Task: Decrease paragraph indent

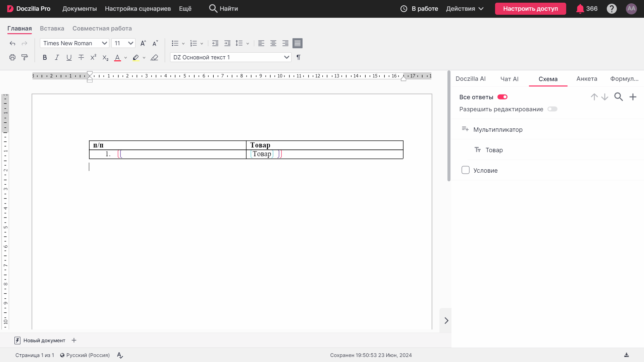Action: click(215, 43)
